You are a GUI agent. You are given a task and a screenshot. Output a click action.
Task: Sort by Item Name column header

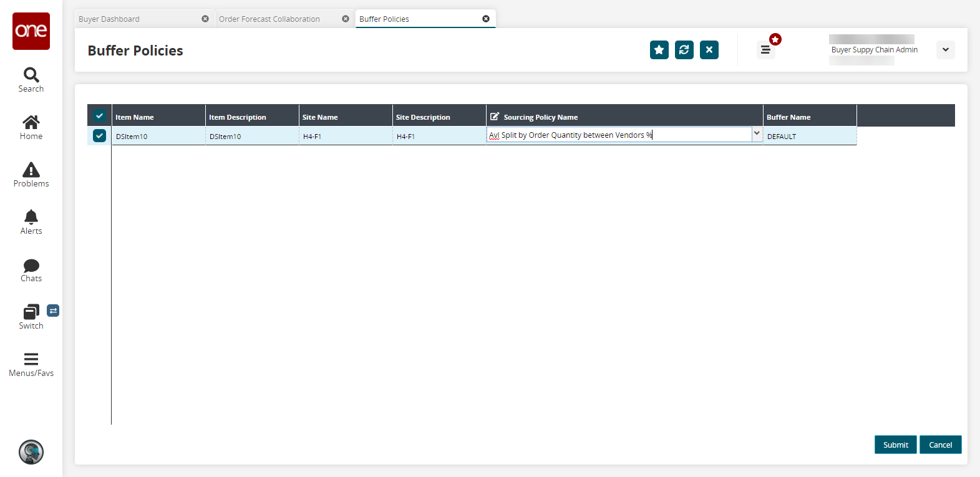click(158, 117)
